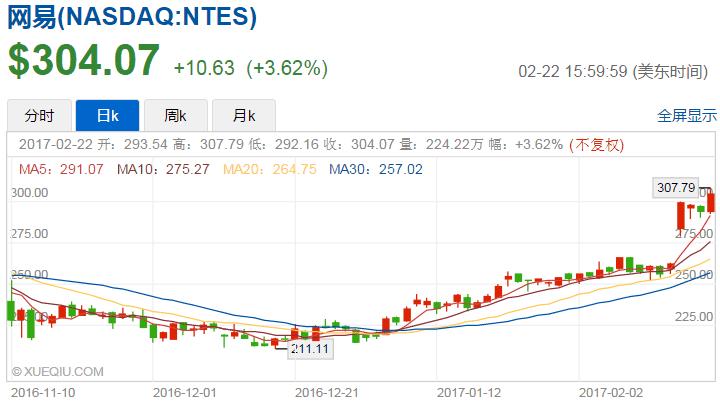Screen dimensions: 720x405
Task: Open the 周k weekly chart tab
Action: point(176,116)
